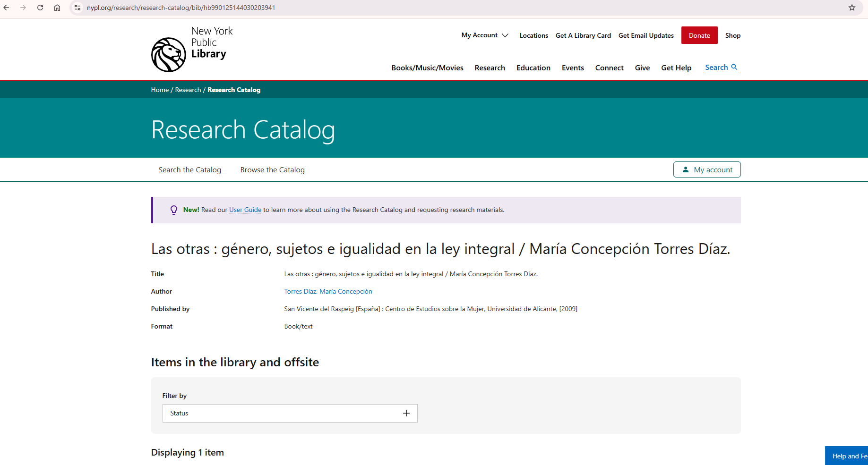The image size is (868, 465).
Task: Click the browser address bar URL
Action: click(x=180, y=8)
